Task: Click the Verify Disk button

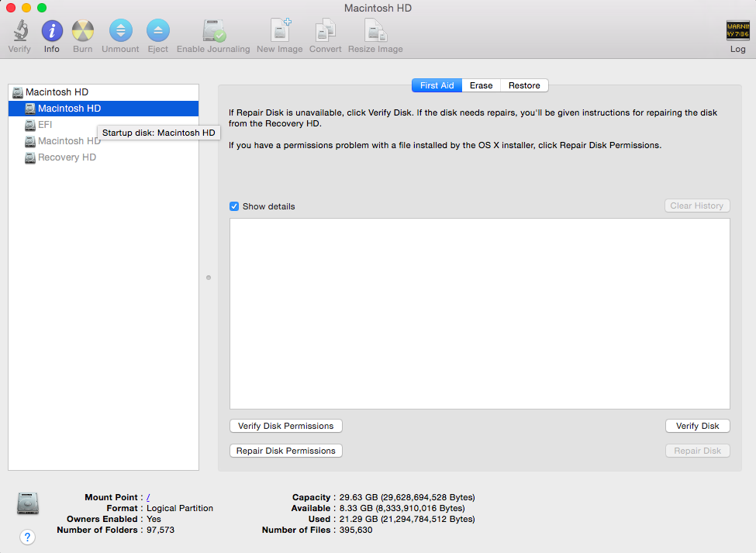Action: pos(697,427)
